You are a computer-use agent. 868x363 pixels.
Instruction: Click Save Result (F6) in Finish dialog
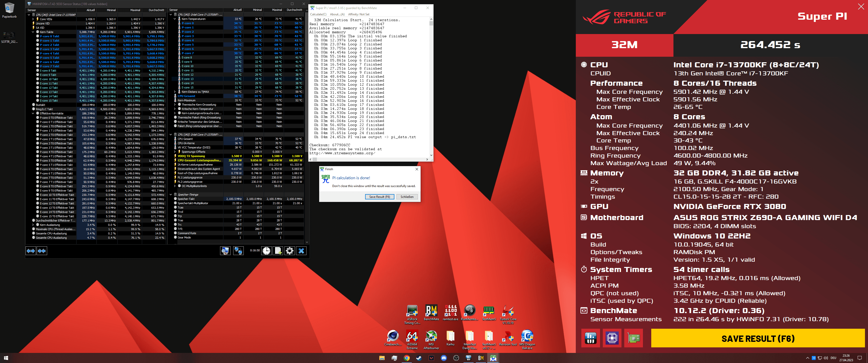(x=379, y=197)
